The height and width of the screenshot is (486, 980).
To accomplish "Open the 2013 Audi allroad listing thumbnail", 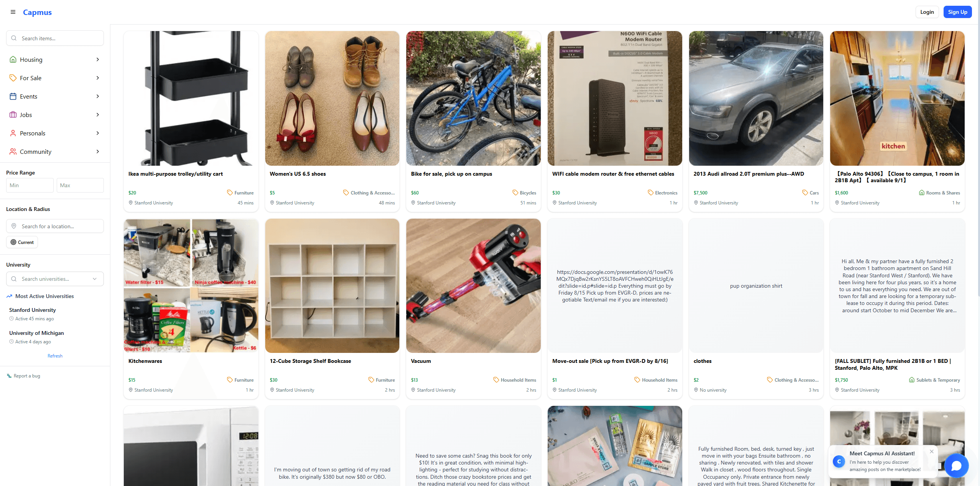I will click(x=756, y=98).
